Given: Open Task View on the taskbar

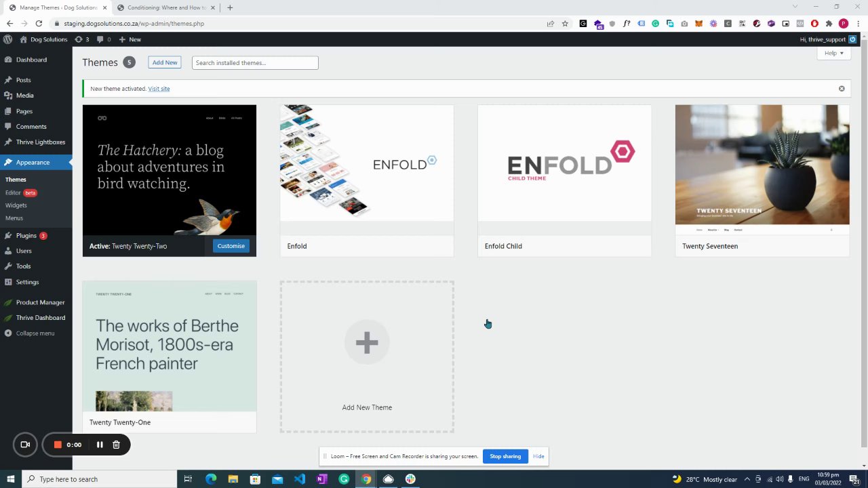Looking at the screenshot, I should point(189,479).
